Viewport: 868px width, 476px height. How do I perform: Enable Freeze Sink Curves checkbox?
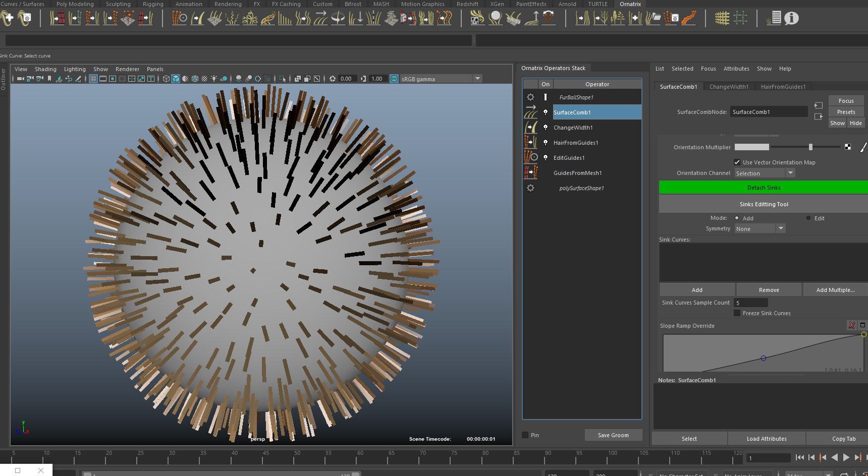[x=737, y=313]
